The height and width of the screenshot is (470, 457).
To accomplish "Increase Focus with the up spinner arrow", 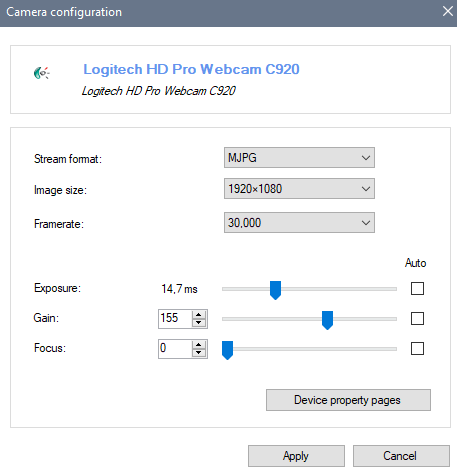I will 199,344.
